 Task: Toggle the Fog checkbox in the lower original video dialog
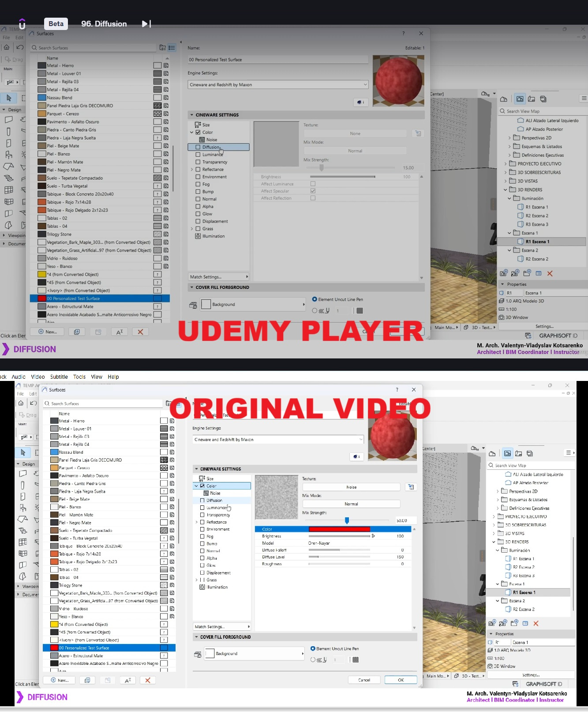pos(202,536)
